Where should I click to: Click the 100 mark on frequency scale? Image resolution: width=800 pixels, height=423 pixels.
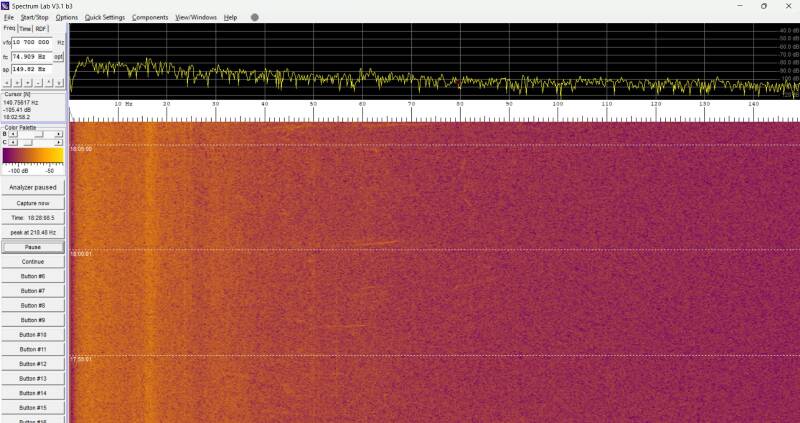[558, 104]
